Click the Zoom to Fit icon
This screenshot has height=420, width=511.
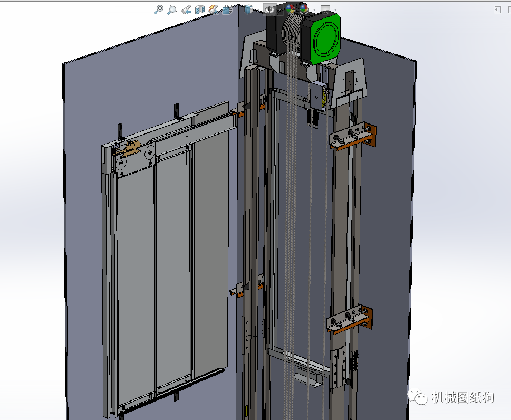158,9
